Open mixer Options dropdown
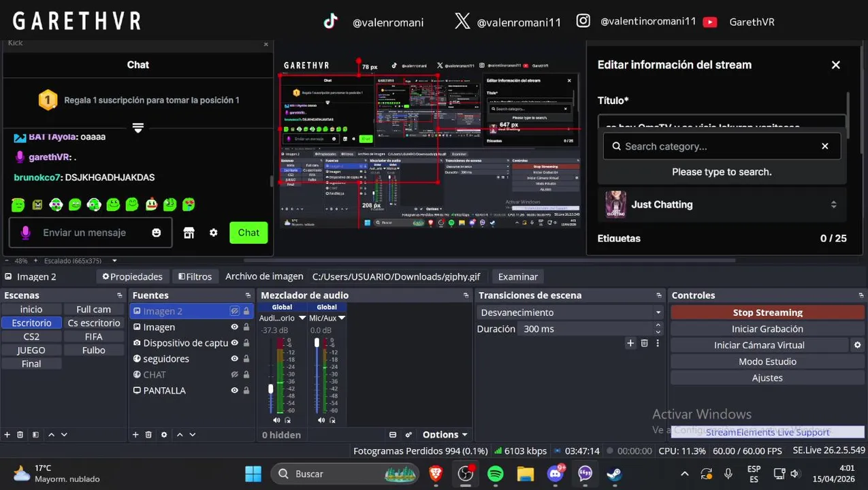This screenshot has height=490, width=868. point(445,434)
